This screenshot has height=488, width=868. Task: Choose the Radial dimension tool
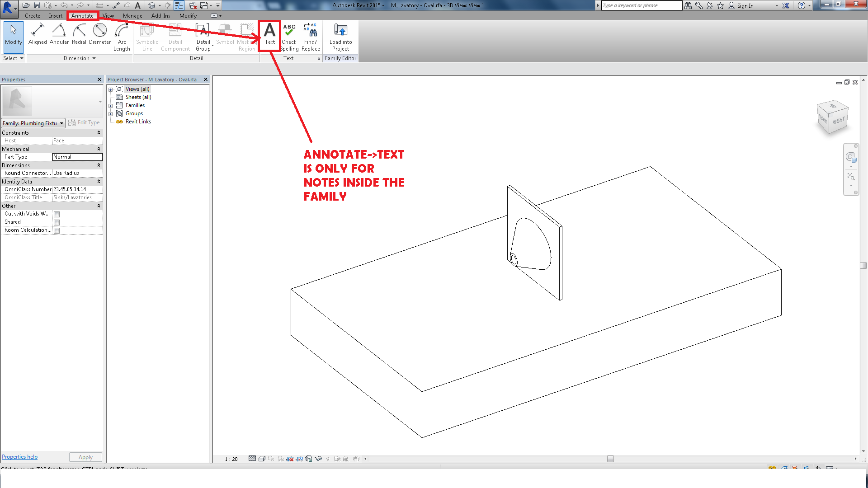click(79, 34)
